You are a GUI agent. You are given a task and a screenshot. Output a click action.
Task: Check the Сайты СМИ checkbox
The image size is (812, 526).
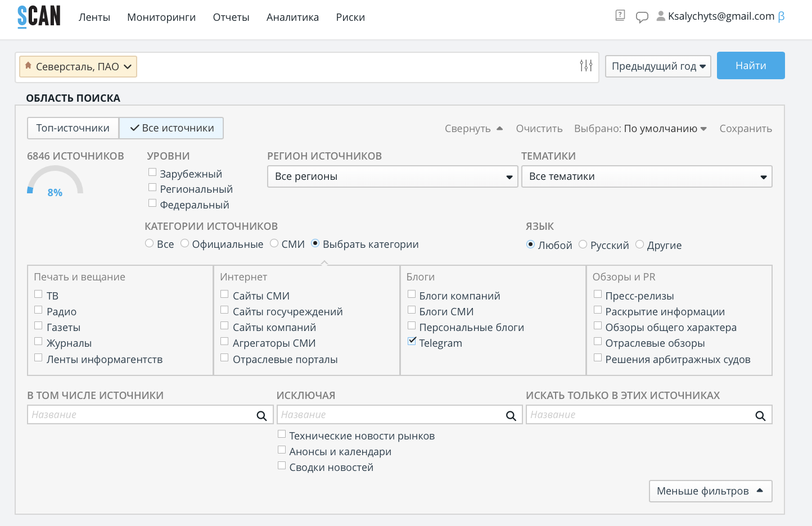tap(224, 294)
